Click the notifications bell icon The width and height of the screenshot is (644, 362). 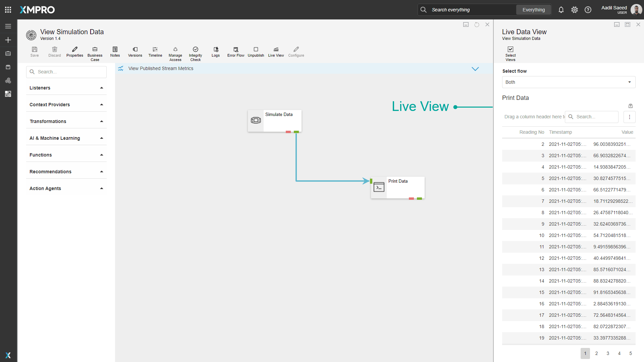[x=561, y=10]
